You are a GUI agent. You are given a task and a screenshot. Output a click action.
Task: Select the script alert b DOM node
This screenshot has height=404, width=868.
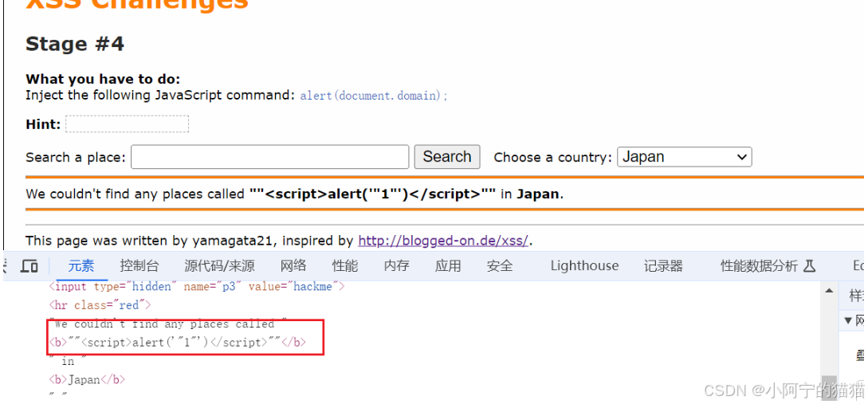point(177,343)
